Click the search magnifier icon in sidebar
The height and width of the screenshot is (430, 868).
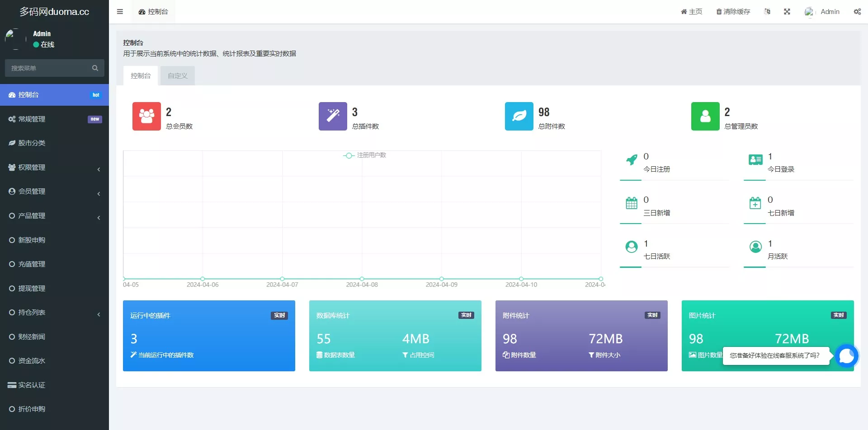click(x=95, y=68)
